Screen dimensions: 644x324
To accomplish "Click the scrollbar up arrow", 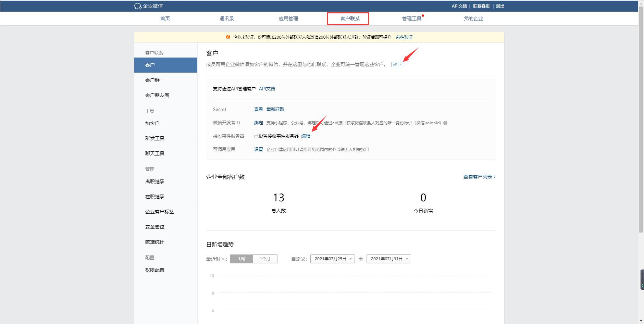I will pyautogui.click(x=641, y=3).
